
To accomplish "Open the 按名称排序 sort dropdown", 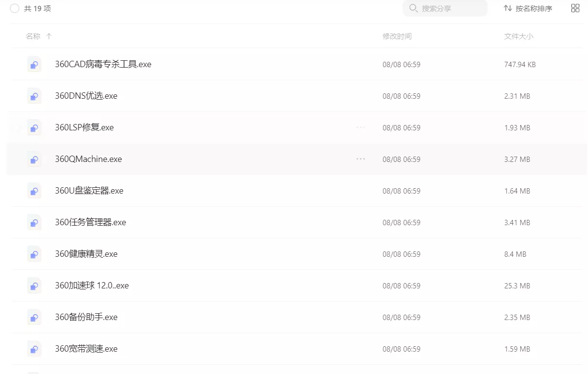I will pyautogui.click(x=528, y=8).
